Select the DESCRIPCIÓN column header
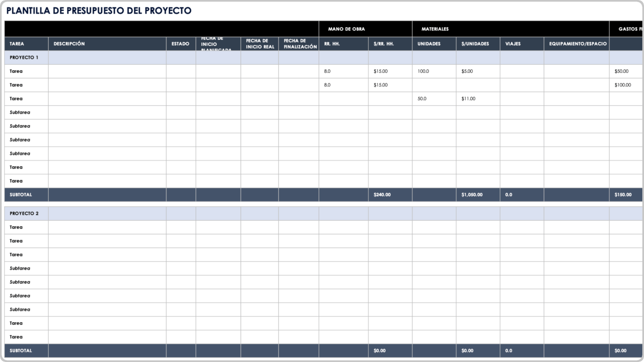The height and width of the screenshot is (362, 644). click(107, 44)
